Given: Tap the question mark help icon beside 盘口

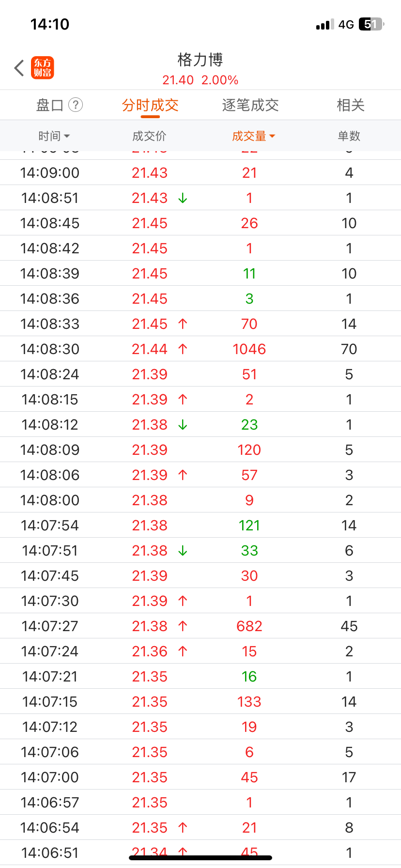Looking at the screenshot, I should 76,105.
